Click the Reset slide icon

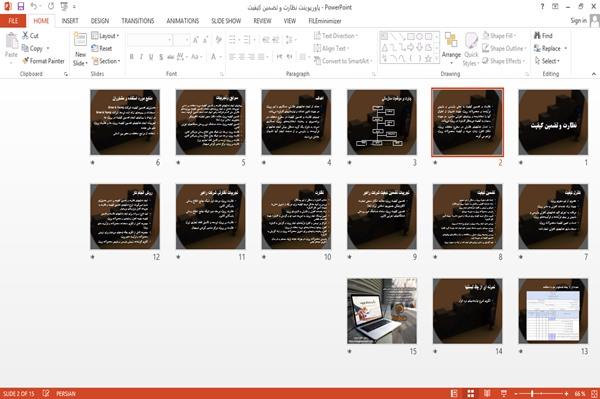pos(95,48)
